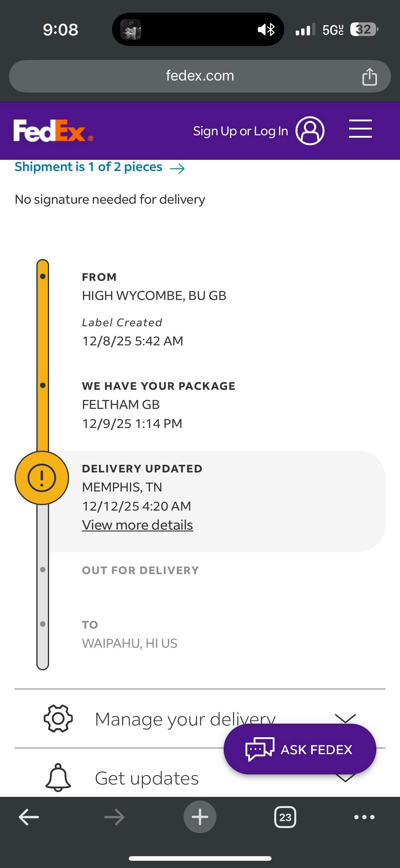Tap the Out for Delivery timeline step
The height and width of the screenshot is (868, 400).
(x=140, y=570)
